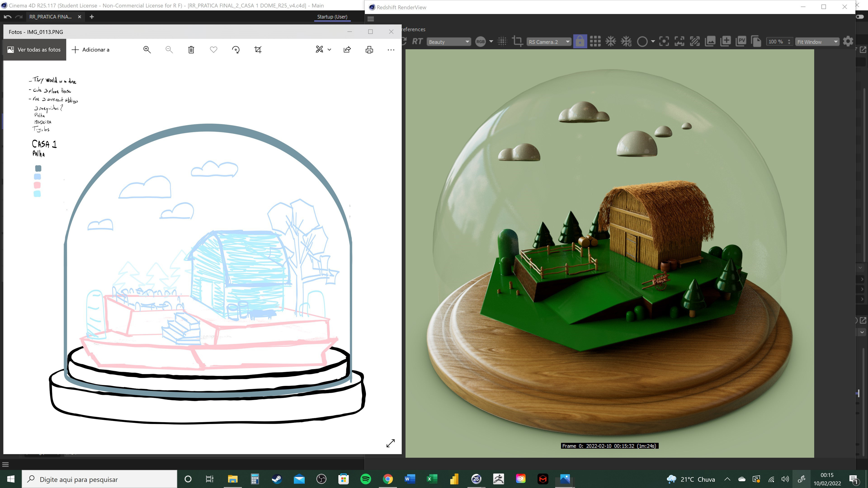This screenshot has width=868, height=488.
Task: Toggle the camera lock icon
Action: (x=580, y=41)
